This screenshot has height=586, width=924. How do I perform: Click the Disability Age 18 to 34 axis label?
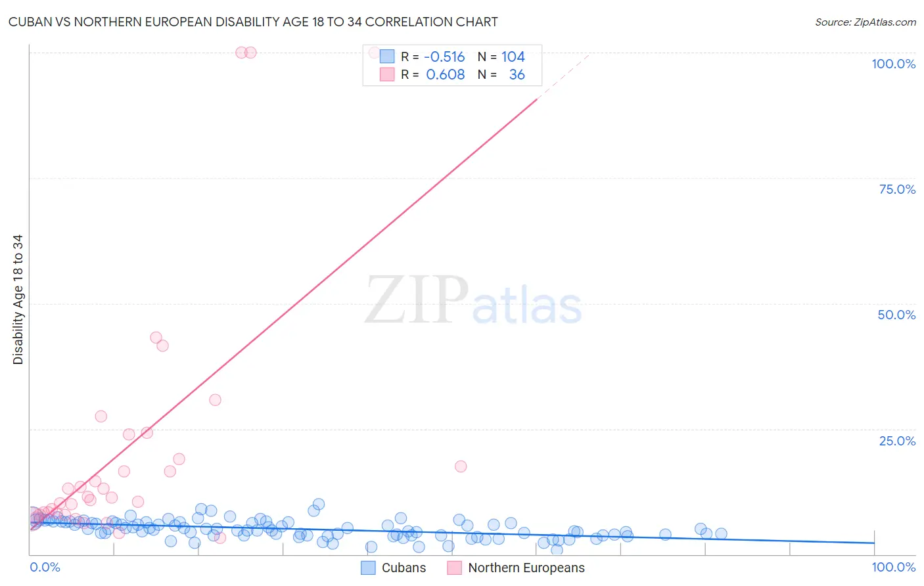point(18,300)
